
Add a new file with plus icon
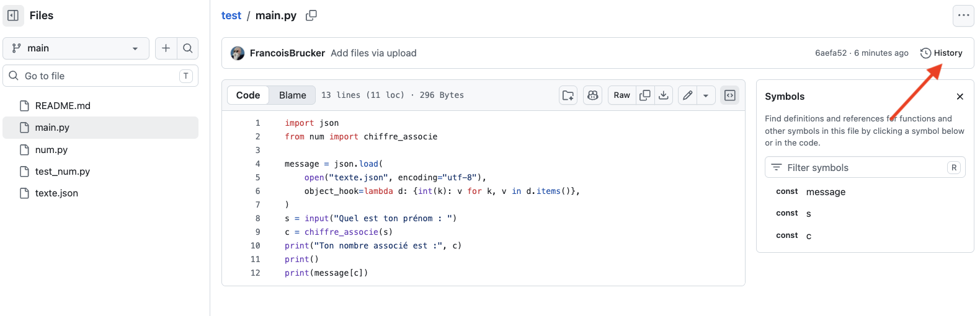[166, 48]
